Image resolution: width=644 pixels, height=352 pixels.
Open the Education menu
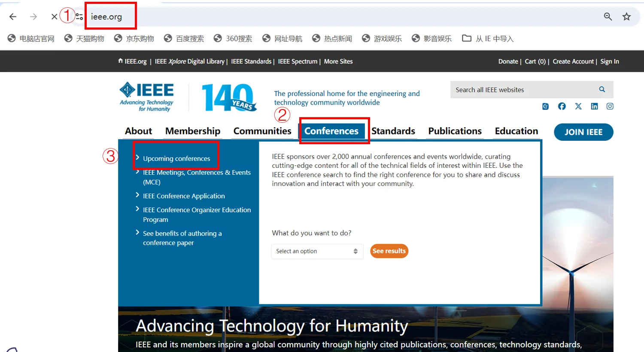coord(516,131)
